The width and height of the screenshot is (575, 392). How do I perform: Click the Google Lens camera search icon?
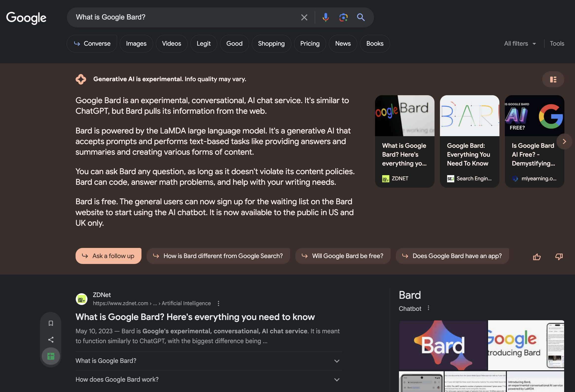(343, 17)
